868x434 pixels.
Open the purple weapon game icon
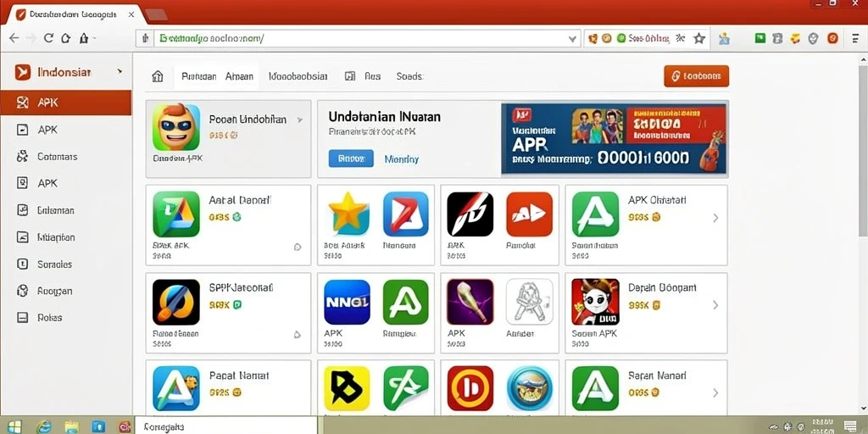[x=470, y=302]
